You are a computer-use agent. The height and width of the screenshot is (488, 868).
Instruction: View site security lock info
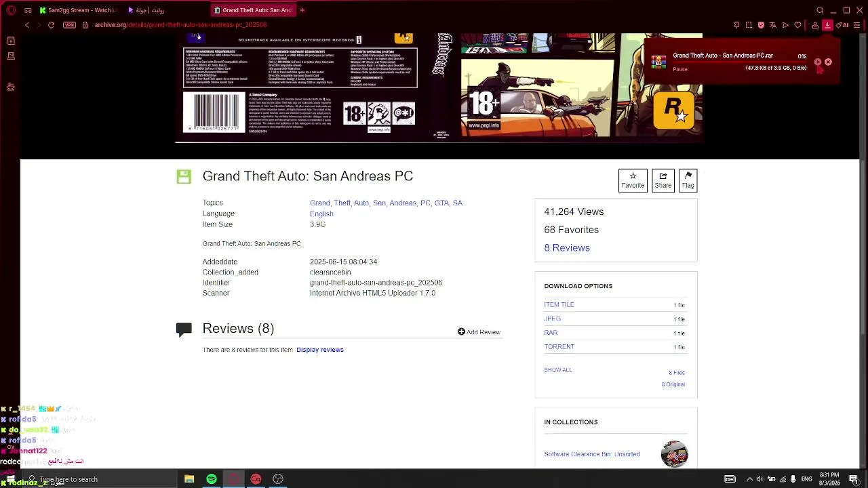pos(85,25)
